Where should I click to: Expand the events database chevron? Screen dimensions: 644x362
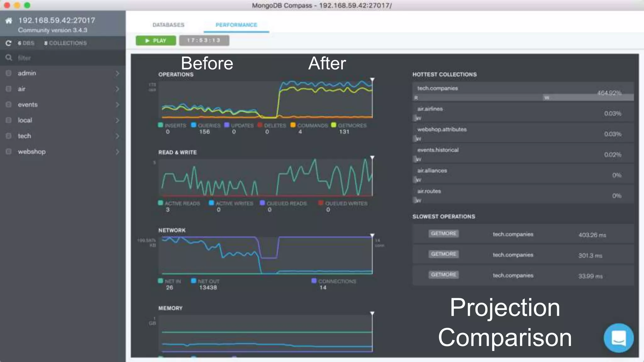pyautogui.click(x=117, y=105)
